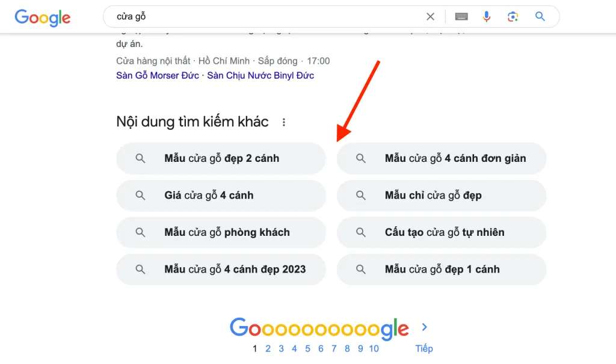Go to results page 7
Screen dimensions: 616x364
334,349
